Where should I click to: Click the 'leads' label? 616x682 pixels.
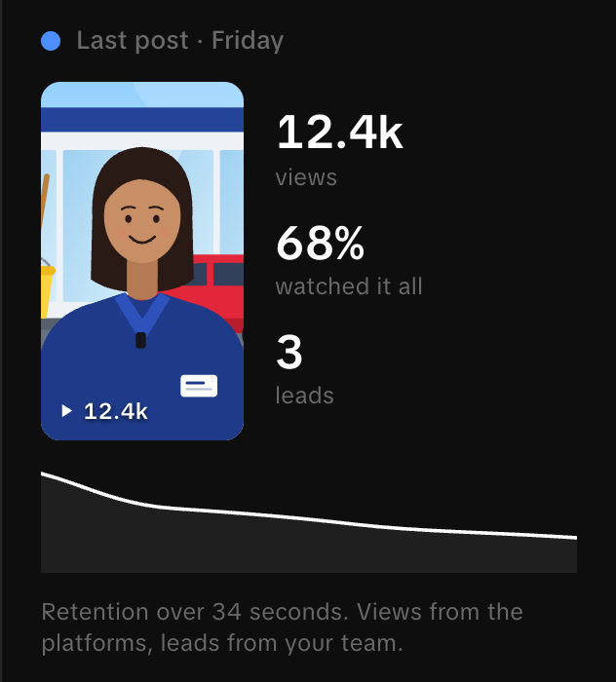coord(304,396)
